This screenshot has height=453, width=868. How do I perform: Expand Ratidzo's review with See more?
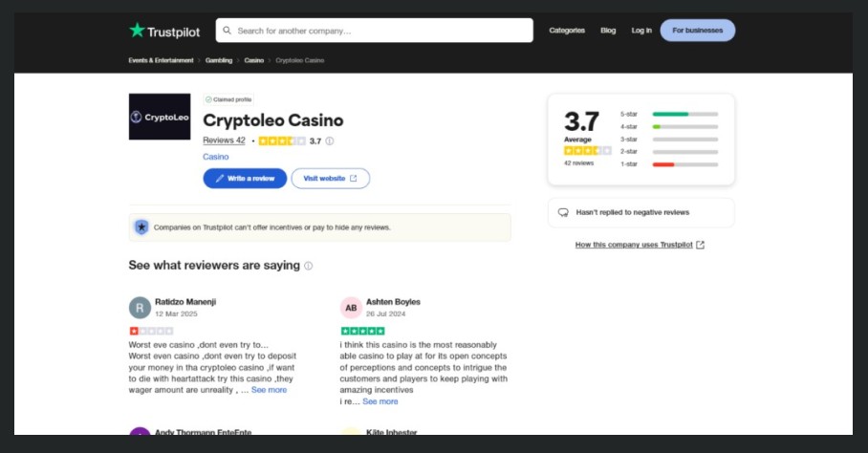pos(269,390)
